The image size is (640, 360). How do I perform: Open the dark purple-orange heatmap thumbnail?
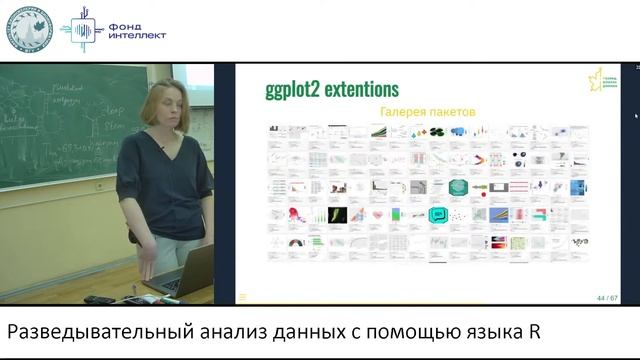(x=498, y=242)
